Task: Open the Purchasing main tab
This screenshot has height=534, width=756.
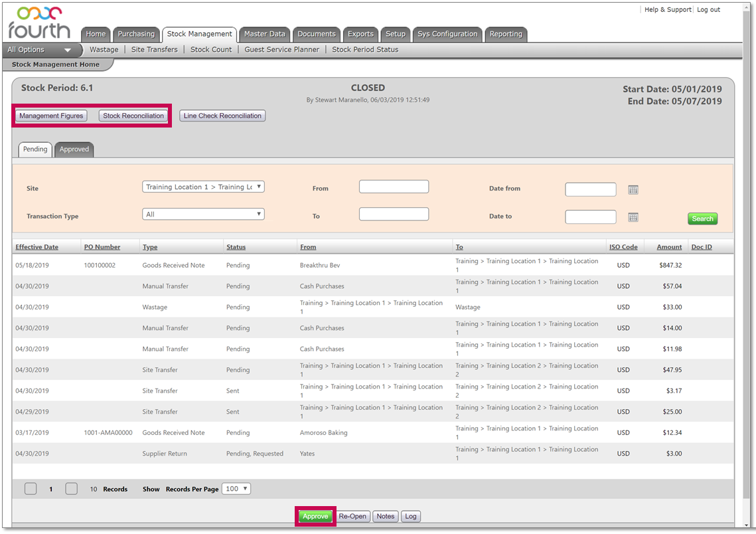Action: (136, 35)
